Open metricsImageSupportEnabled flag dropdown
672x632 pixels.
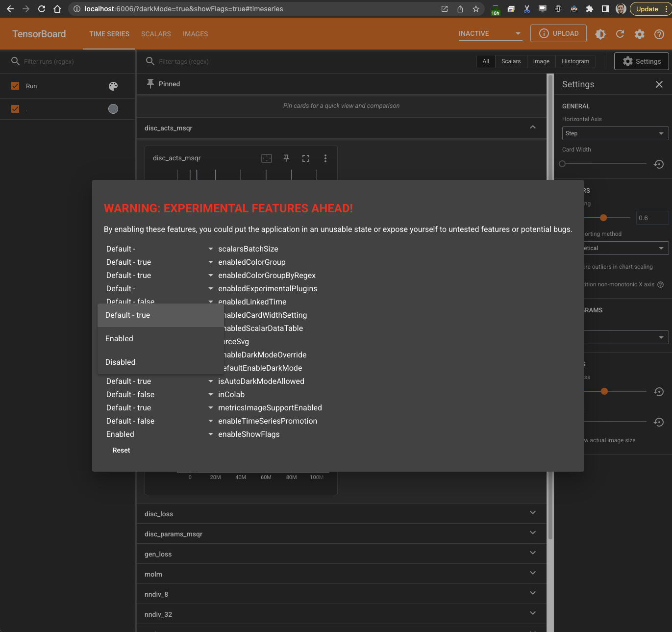(160, 408)
